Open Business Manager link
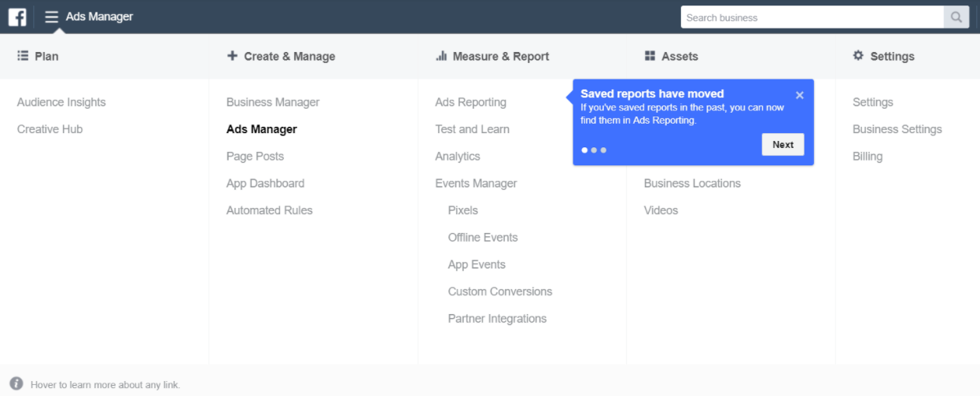980x396 pixels. (x=273, y=102)
